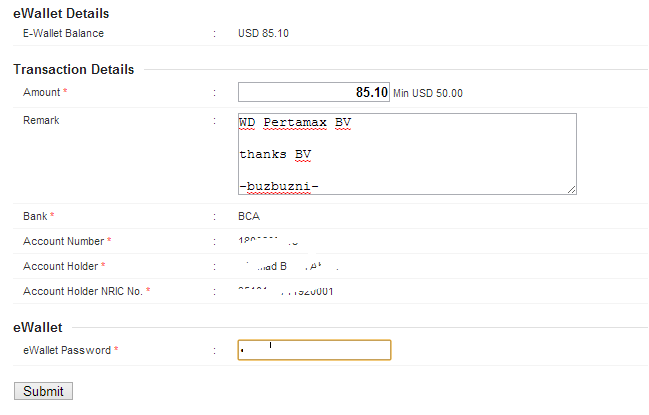This screenshot has height=415, width=649.
Task: Click the NRIC number value
Action: tap(285, 291)
